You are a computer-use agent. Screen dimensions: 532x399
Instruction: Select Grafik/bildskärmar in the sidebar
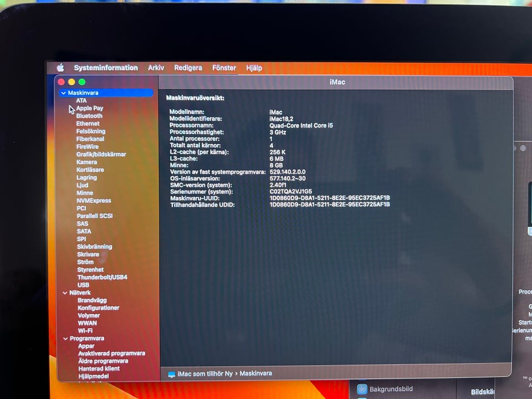tap(101, 155)
